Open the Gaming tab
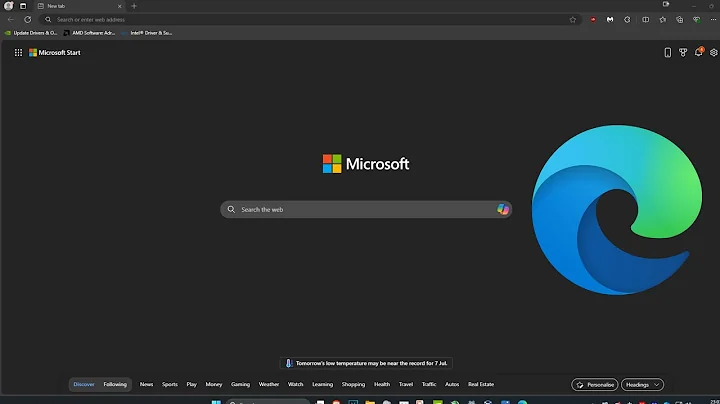The image size is (720, 404). 240,384
